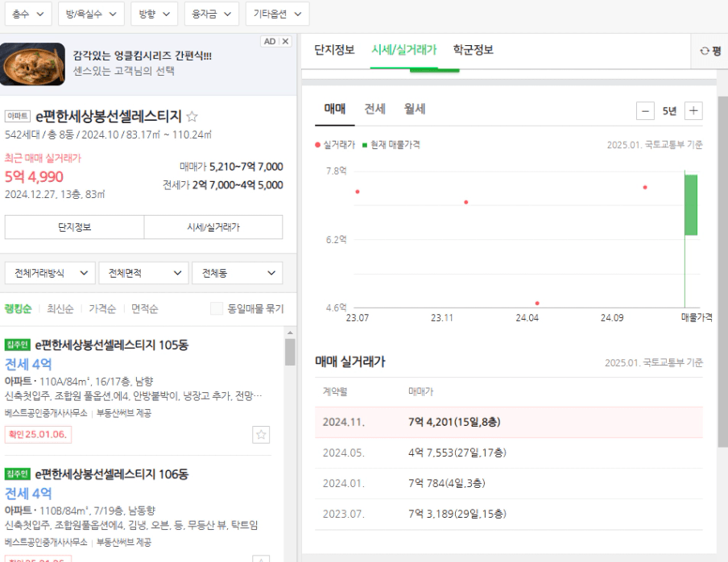Click the chart data point above 23.07

pos(358,192)
